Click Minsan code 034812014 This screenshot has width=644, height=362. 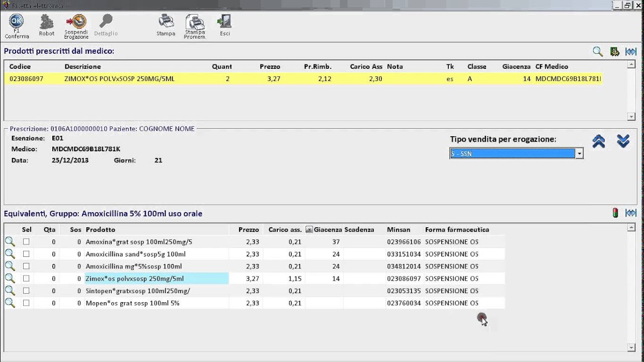point(404,266)
